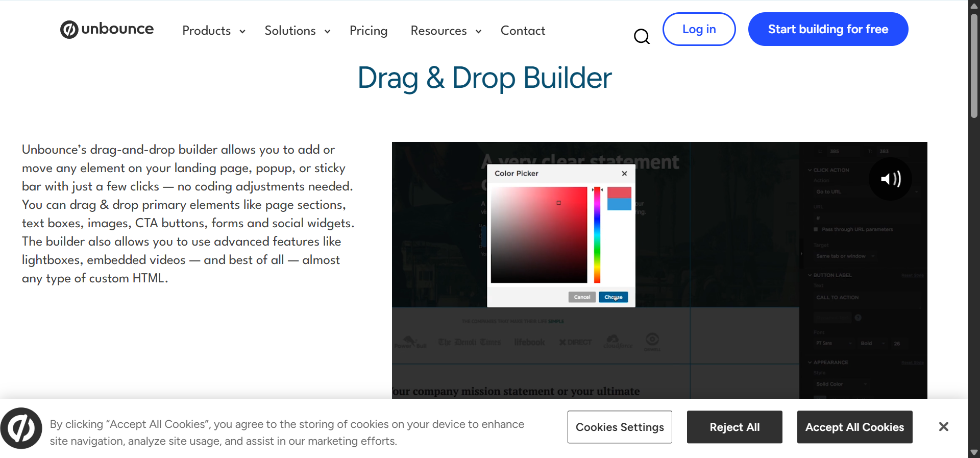Expand the Solutions menu
The width and height of the screenshot is (980, 458).
[x=297, y=31]
